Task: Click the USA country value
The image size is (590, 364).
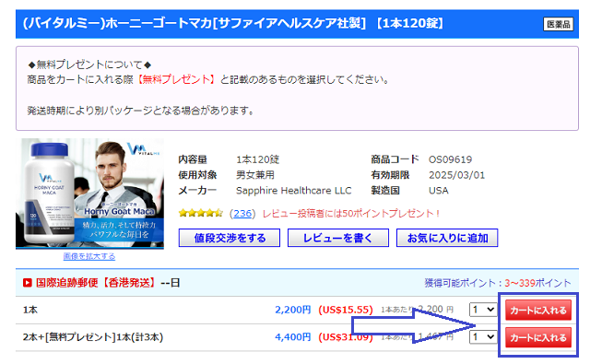Action: [x=439, y=191]
